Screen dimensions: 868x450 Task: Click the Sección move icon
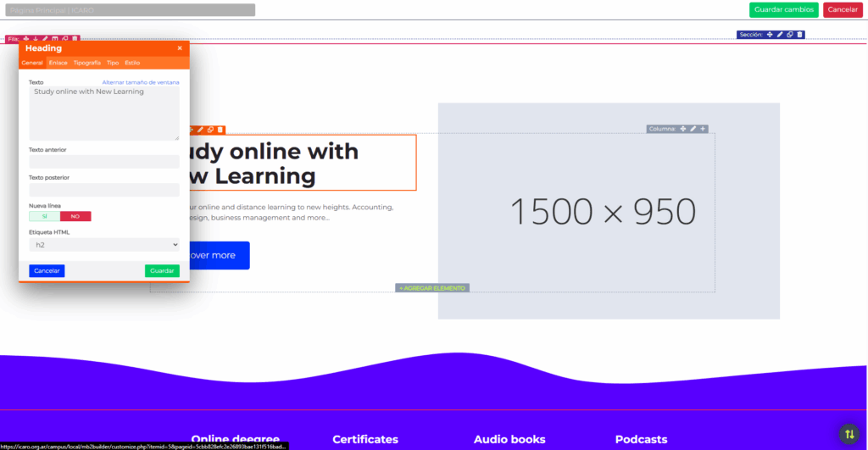[770, 35]
